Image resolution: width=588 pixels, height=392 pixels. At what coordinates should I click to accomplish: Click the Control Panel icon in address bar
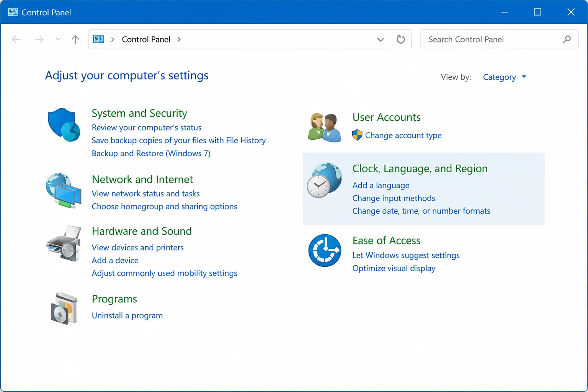(x=99, y=39)
